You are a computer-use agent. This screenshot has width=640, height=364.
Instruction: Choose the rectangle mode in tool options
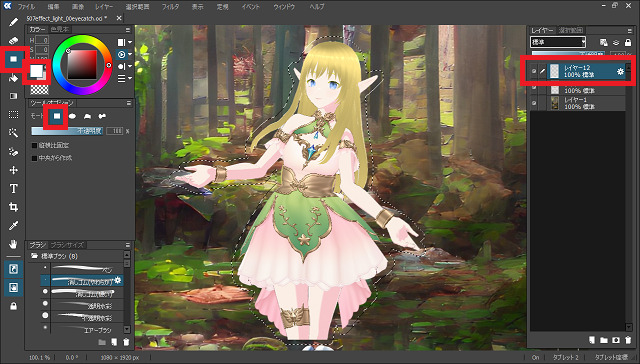click(57, 116)
